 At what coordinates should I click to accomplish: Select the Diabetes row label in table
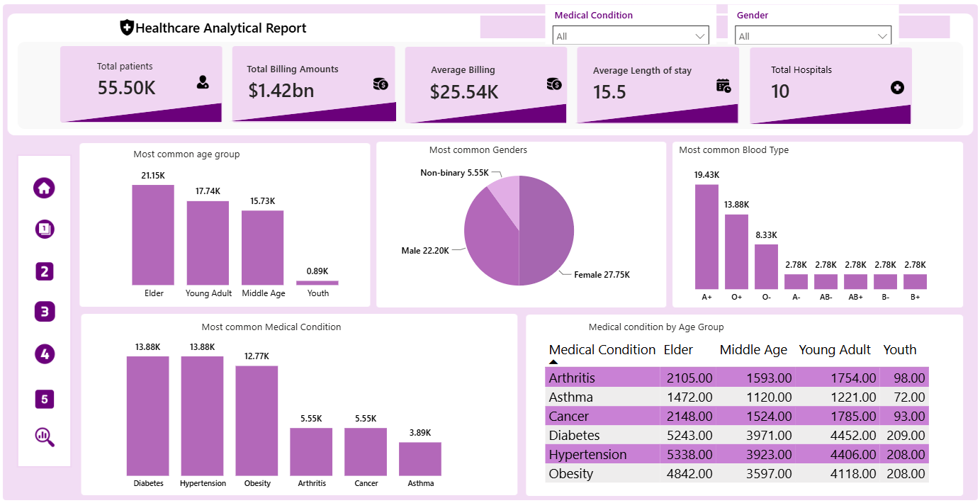(x=575, y=435)
